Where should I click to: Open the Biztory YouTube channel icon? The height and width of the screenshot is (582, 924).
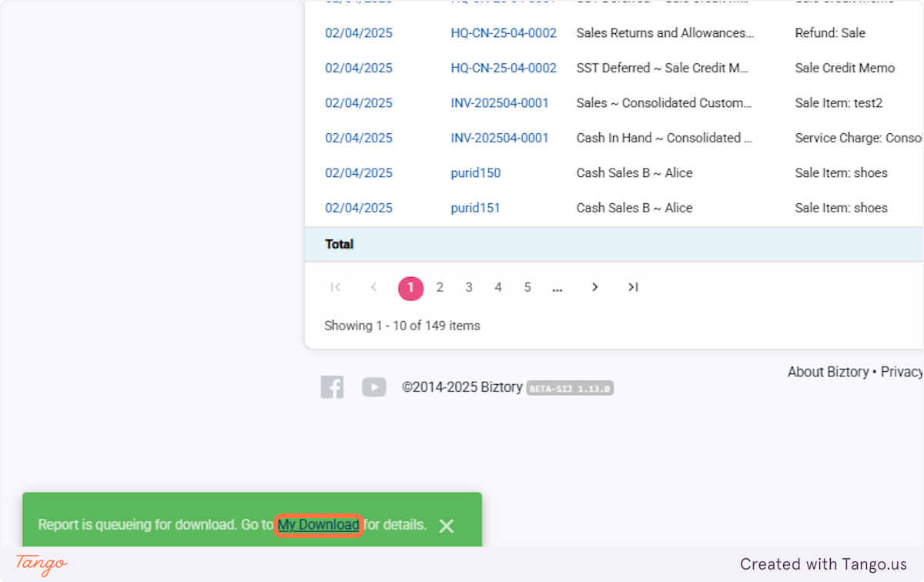[x=374, y=387]
